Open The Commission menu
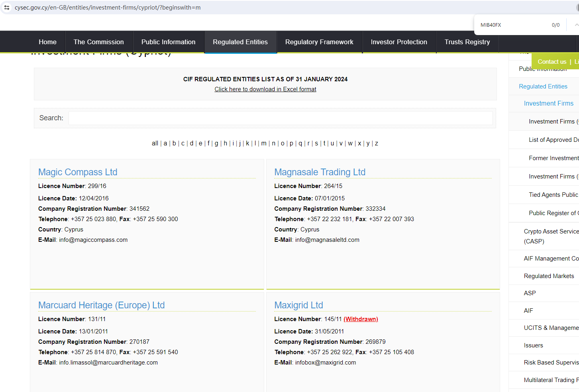The image size is (579, 392). (x=98, y=42)
